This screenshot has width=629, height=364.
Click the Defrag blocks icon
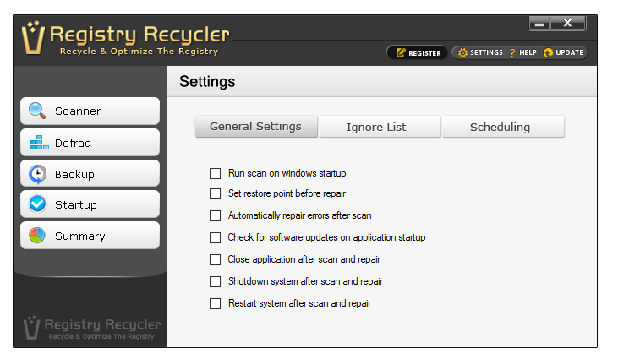click(39, 143)
